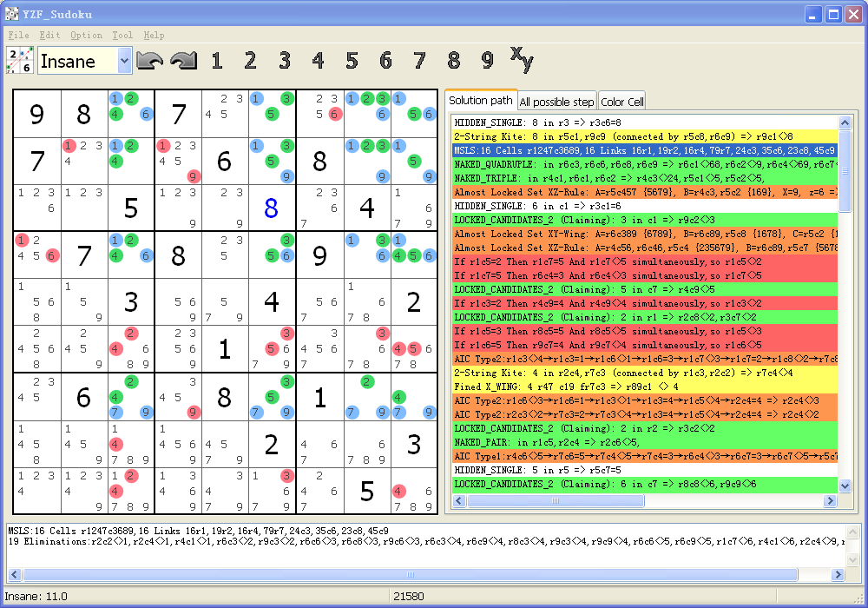Select AIC Type1 r4c6 step
The width and height of the screenshot is (868, 608).
[645, 456]
